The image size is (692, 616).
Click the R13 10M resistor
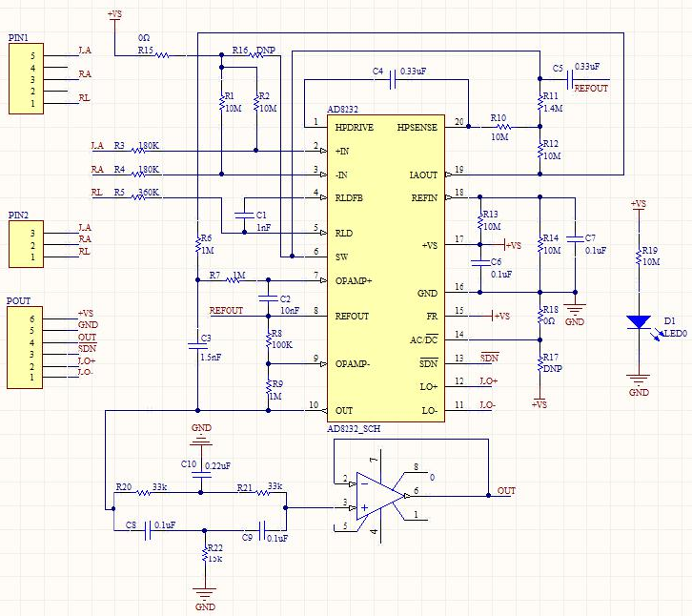(x=479, y=221)
